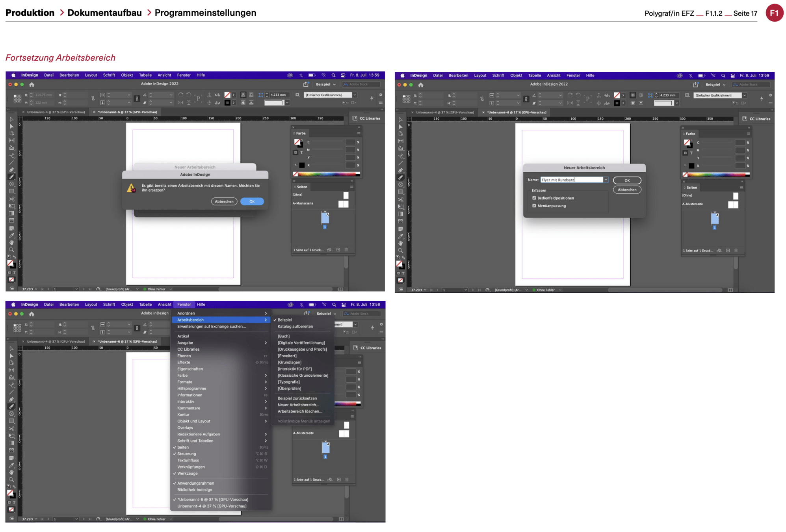786x532 pixels.
Task: Select the Eyedropper tool in the window with the Fenster menu
Action: pyautogui.click(x=11, y=465)
